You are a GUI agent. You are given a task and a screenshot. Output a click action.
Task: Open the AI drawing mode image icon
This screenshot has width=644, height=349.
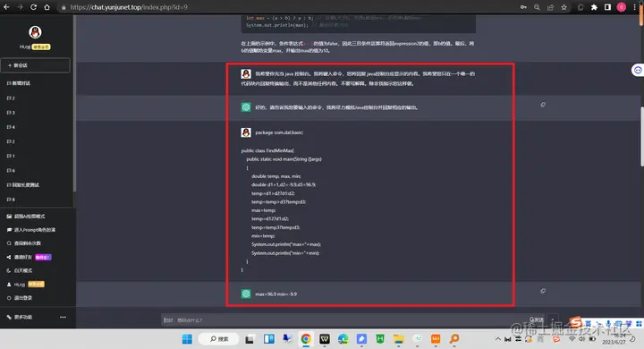[x=9, y=217]
